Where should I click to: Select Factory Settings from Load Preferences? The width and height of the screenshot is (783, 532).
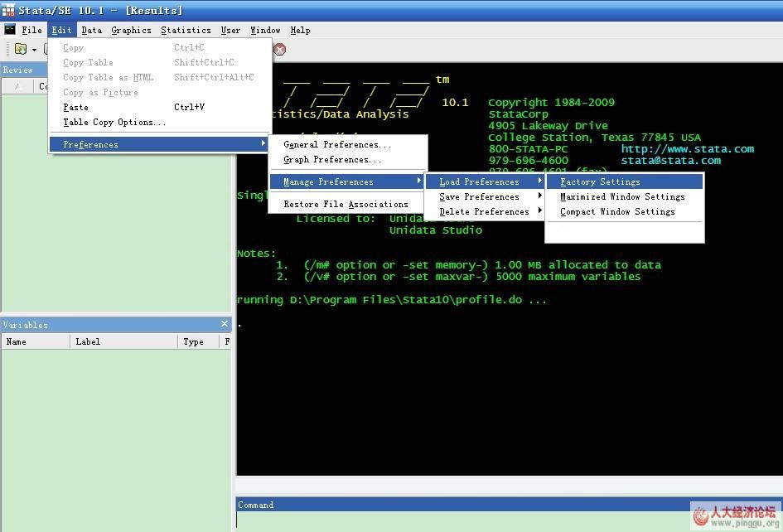click(x=600, y=182)
